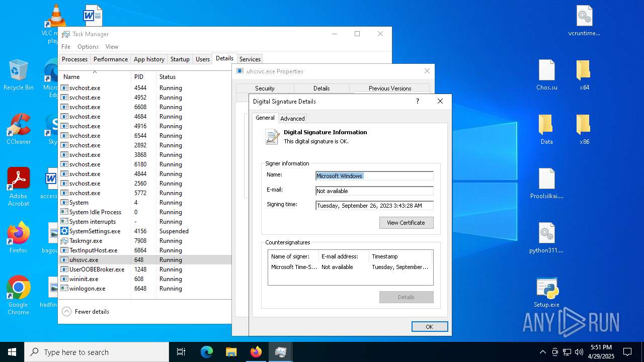Collapse with Fewer details in Task Manager
Viewport: 644px width, 362px height.
[86, 311]
